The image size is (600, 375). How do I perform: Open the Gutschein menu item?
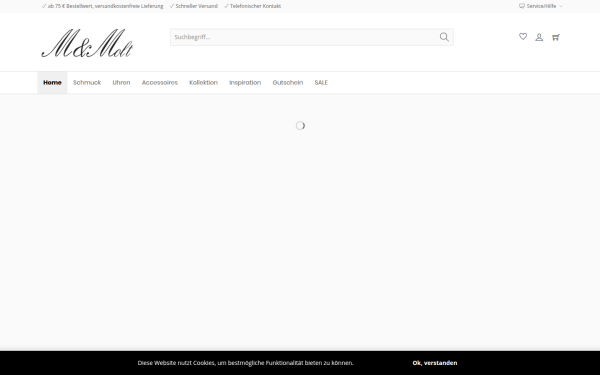pyautogui.click(x=288, y=83)
